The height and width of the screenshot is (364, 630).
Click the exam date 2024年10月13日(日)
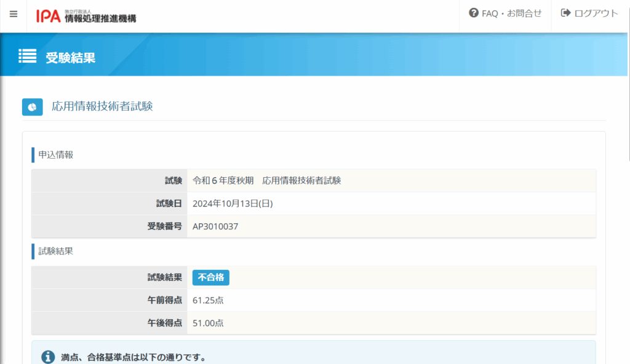[x=233, y=204]
